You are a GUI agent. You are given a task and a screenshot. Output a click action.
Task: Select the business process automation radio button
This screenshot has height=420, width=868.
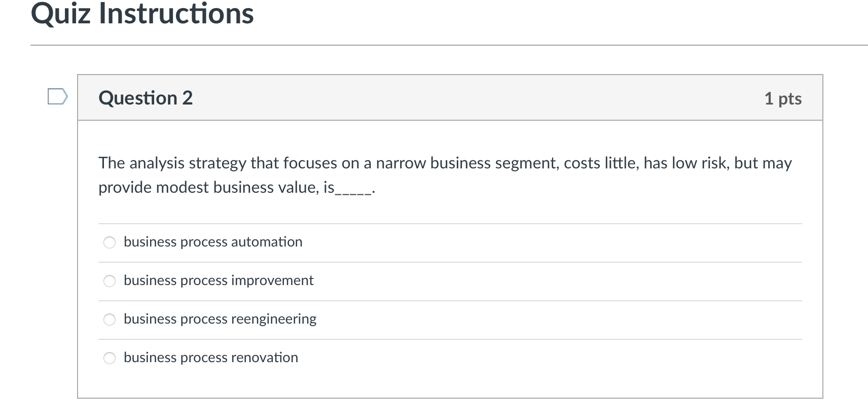(x=110, y=242)
